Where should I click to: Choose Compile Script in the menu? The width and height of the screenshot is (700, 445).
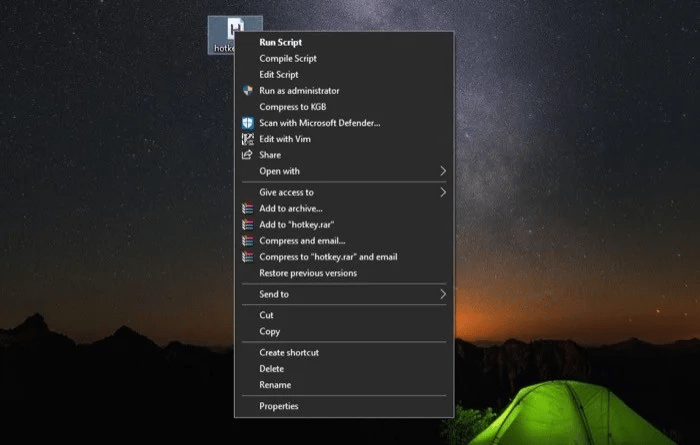point(287,59)
